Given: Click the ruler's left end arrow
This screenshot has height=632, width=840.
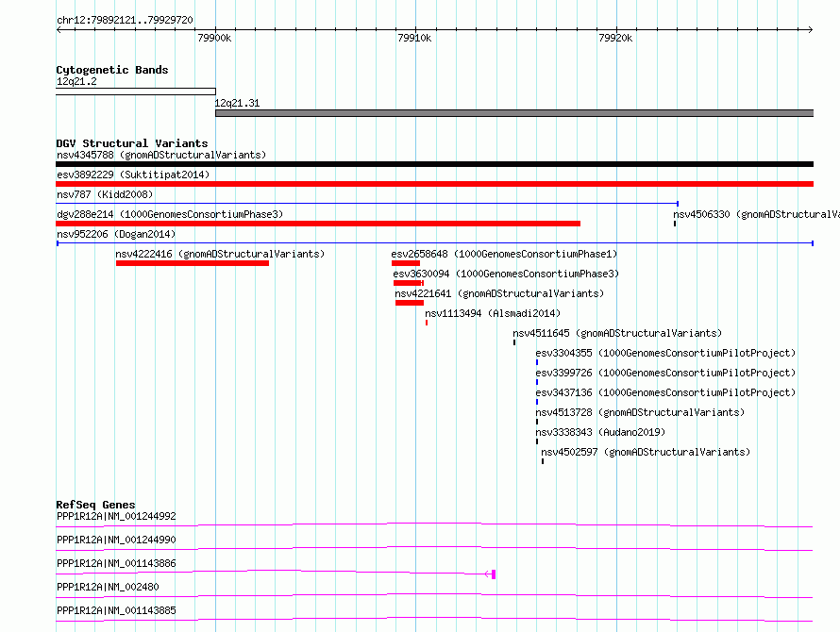Looking at the screenshot, I should (59, 30).
